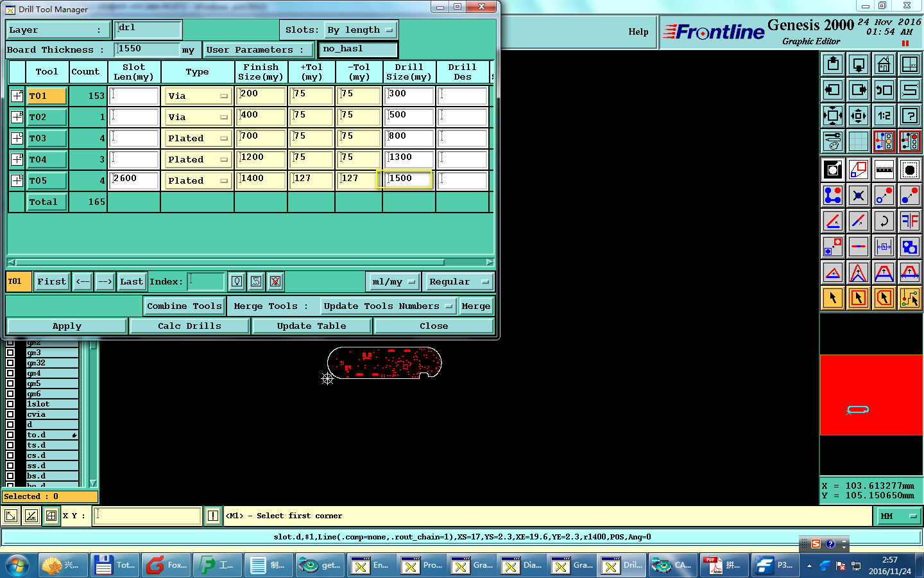Image resolution: width=924 pixels, height=578 pixels.
Task: Click the Merge button
Action: tap(476, 306)
